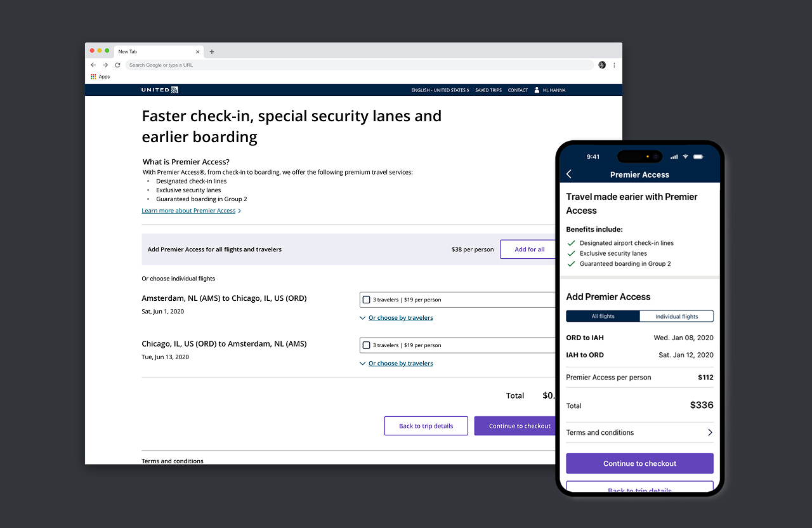Click the browser address bar
The width and height of the screenshot is (812, 528).
tap(359, 65)
